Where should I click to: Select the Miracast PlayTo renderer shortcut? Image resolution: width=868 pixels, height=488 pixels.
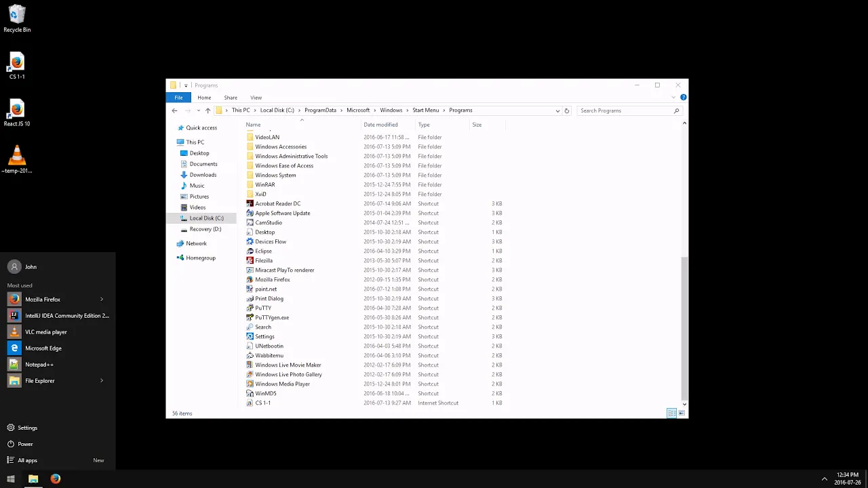285,270
